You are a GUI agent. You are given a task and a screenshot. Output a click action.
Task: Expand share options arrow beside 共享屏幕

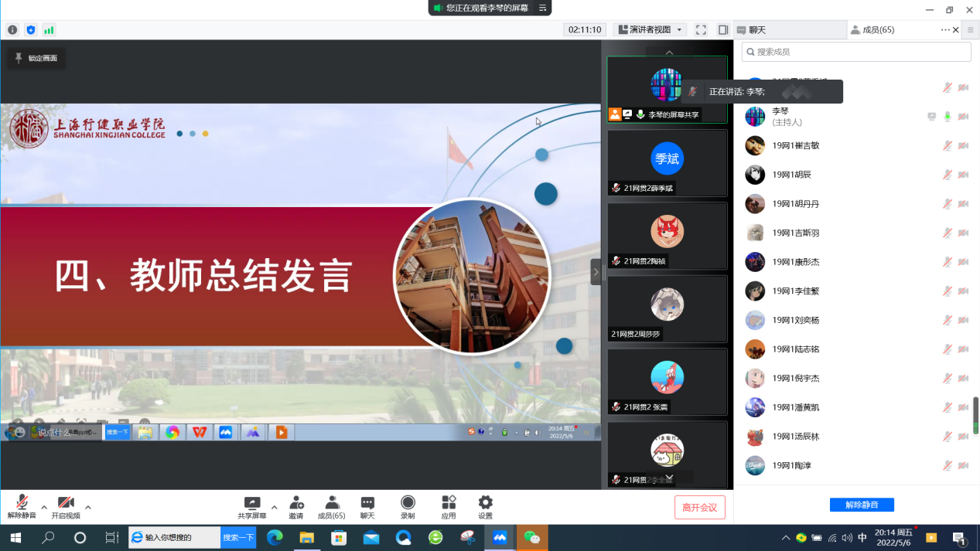pyautogui.click(x=274, y=508)
